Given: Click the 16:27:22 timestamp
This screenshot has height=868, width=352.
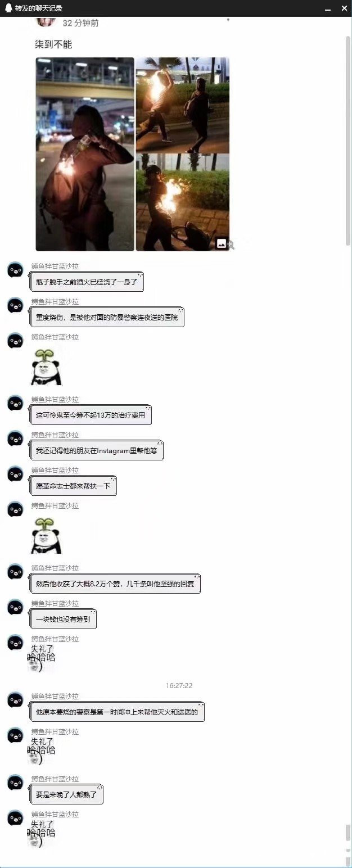Looking at the screenshot, I should tap(179, 685).
